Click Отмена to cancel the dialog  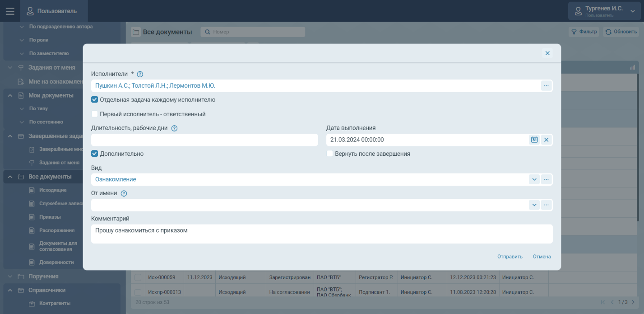click(x=542, y=257)
